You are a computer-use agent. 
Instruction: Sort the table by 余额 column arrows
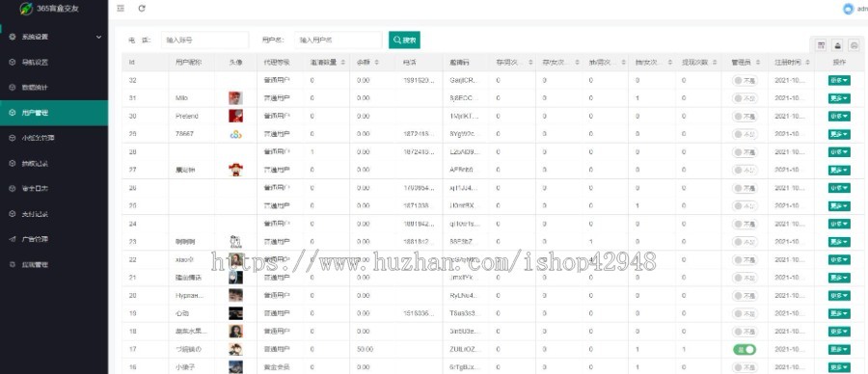tap(376, 63)
